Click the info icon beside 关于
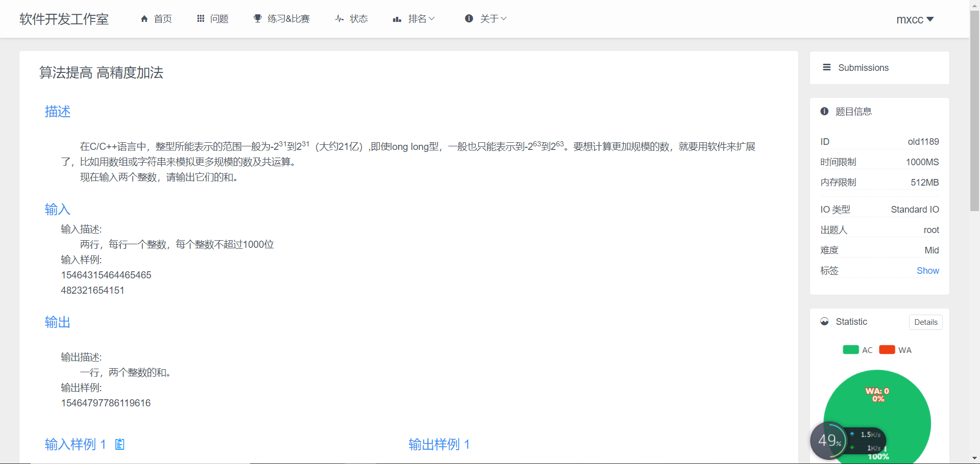Screen dimensions: 980x464 [x=470, y=18]
